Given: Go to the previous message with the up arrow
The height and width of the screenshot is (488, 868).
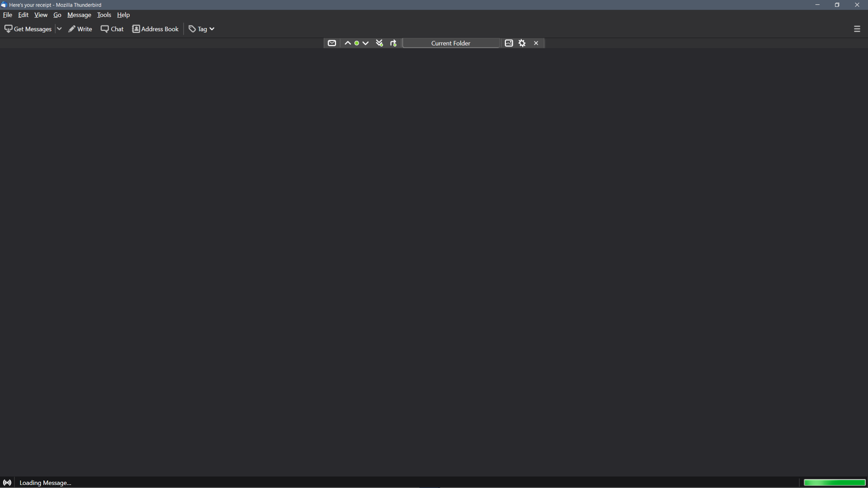Looking at the screenshot, I should click(x=348, y=43).
